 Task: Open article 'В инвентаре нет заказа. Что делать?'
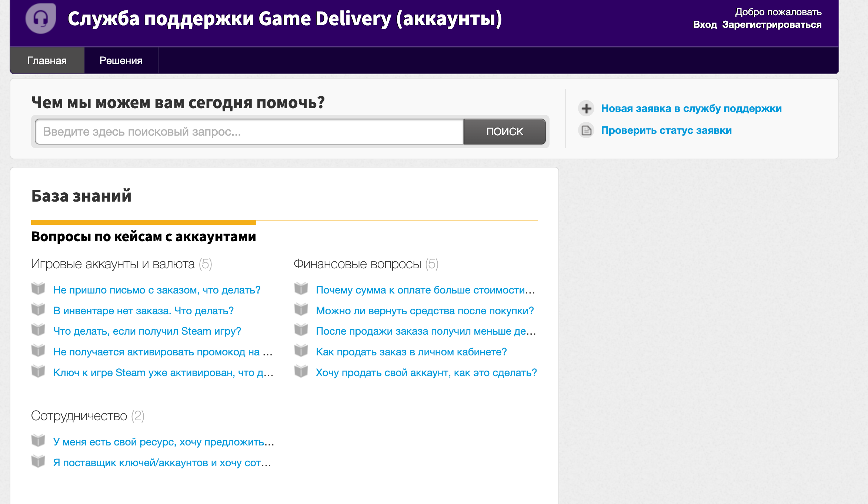tap(143, 311)
